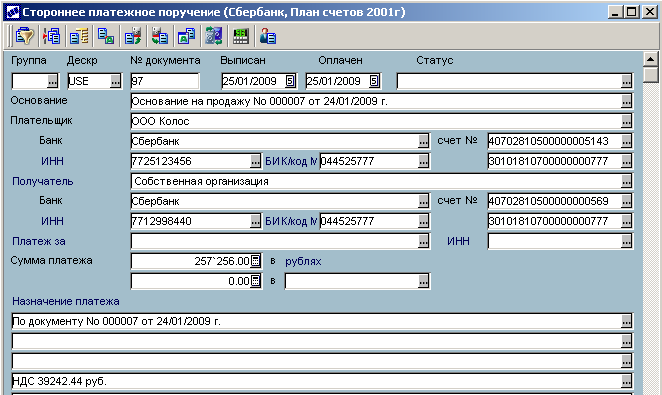Open second currency field selection button
Viewport: 662px width, 395px height.
coord(423,281)
